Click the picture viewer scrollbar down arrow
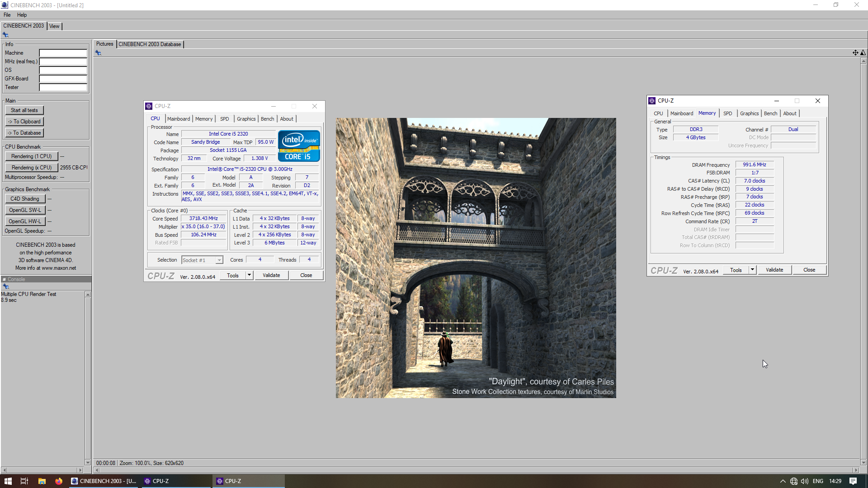868x488 pixels. click(863, 462)
